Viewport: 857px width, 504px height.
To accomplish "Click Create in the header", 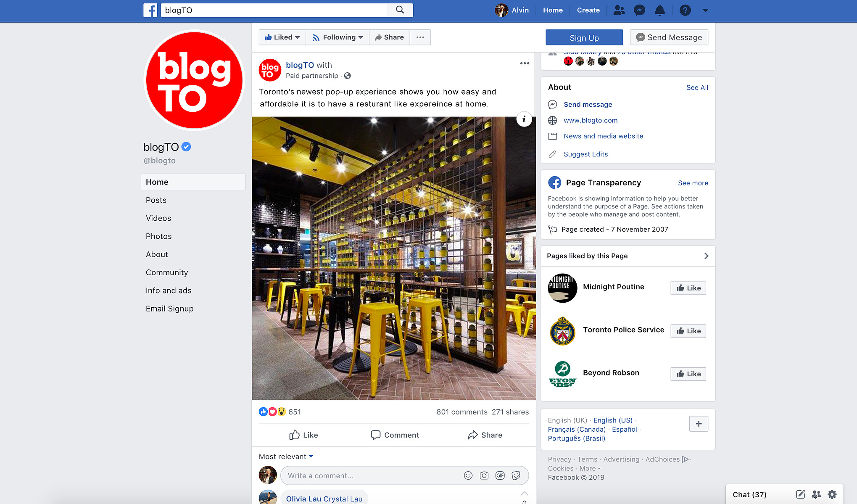I will [588, 10].
